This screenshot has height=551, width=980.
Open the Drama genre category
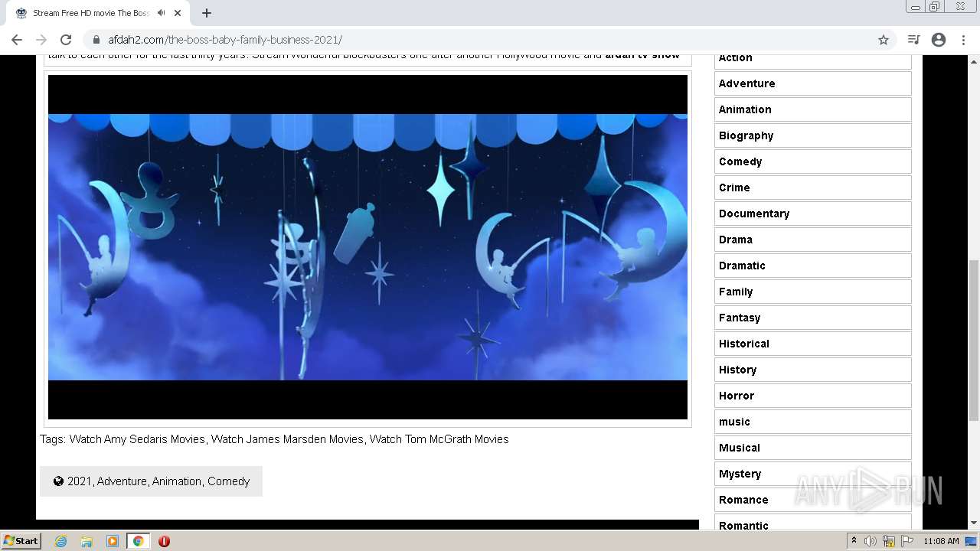click(x=812, y=240)
